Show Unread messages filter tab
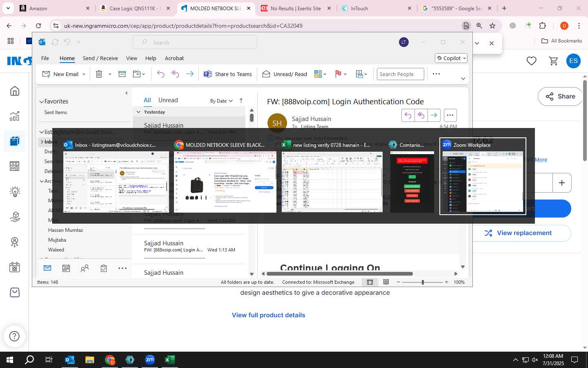Screen dimensions: 588x368 click(168, 100)
